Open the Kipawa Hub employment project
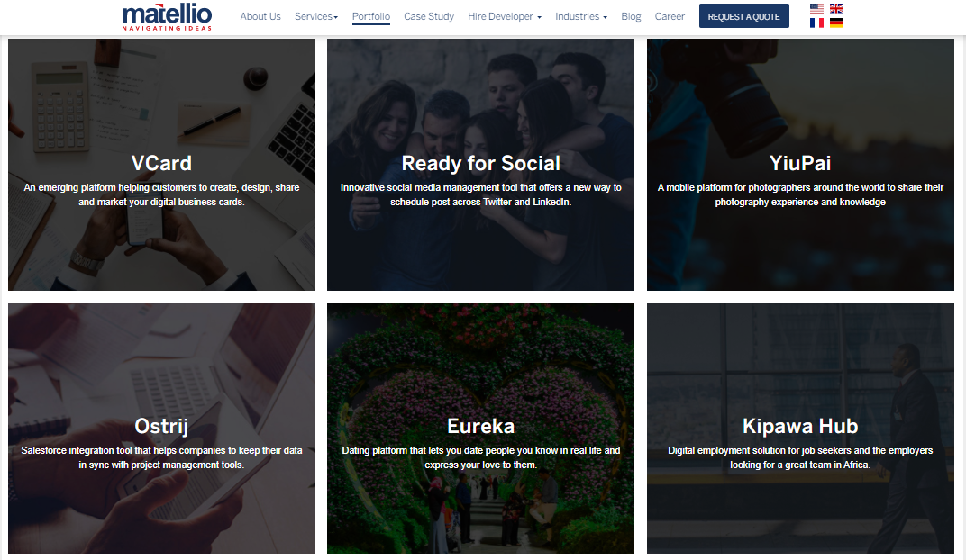This screenshot has width=966, height=560. [800, 428]
